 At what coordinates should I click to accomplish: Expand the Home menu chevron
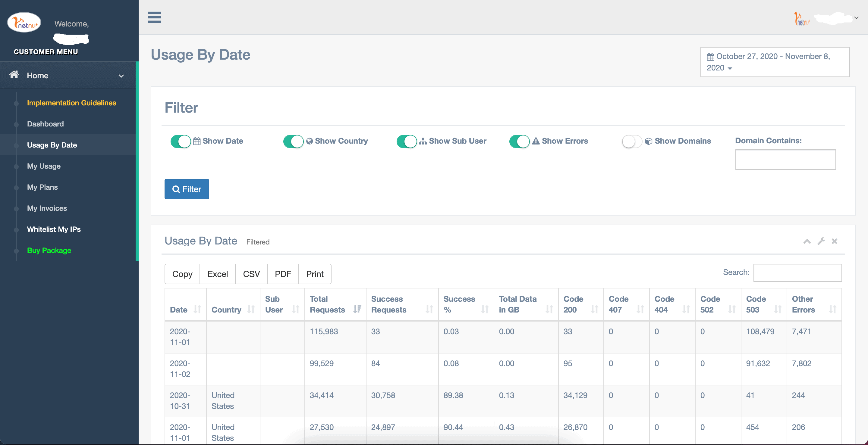tap(121, 76)
